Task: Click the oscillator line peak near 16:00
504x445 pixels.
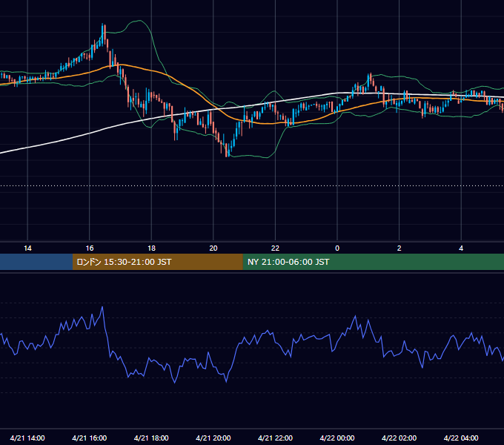Action: [x=102, y=307]
